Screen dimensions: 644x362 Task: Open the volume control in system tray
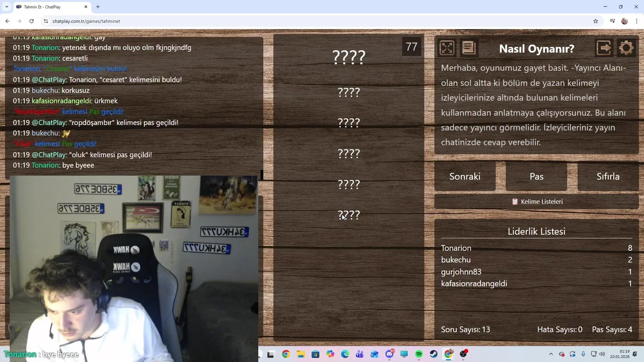(602, 354)
